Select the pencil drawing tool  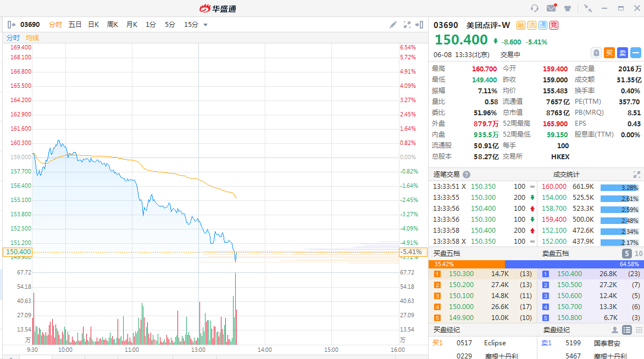[393, 25]
